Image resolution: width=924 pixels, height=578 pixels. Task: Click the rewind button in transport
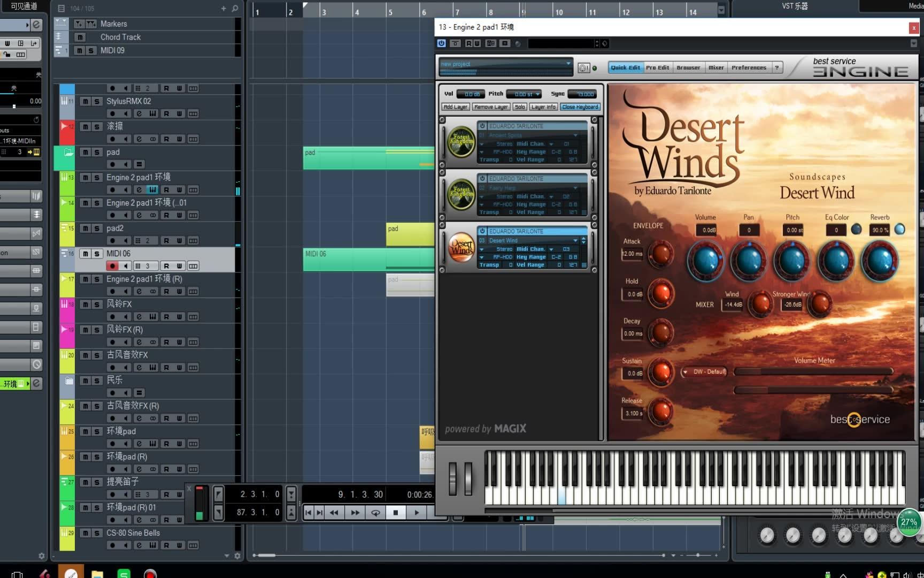coord(334,513)
